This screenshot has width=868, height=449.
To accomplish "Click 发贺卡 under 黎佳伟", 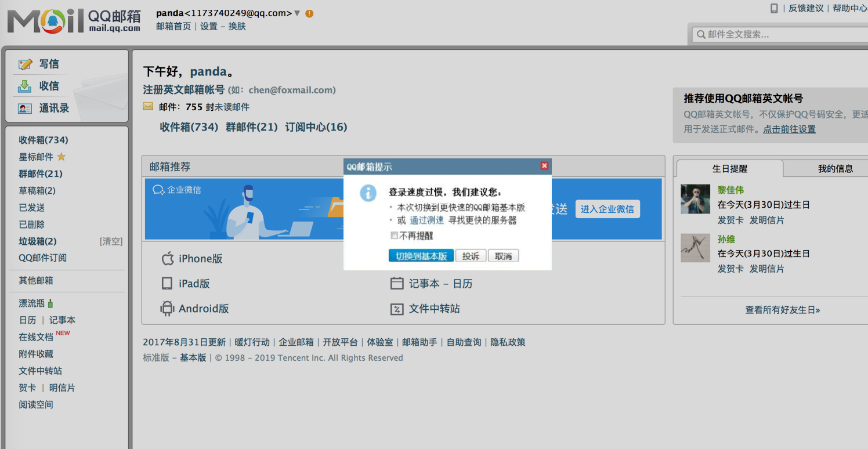I will [730, 220].
